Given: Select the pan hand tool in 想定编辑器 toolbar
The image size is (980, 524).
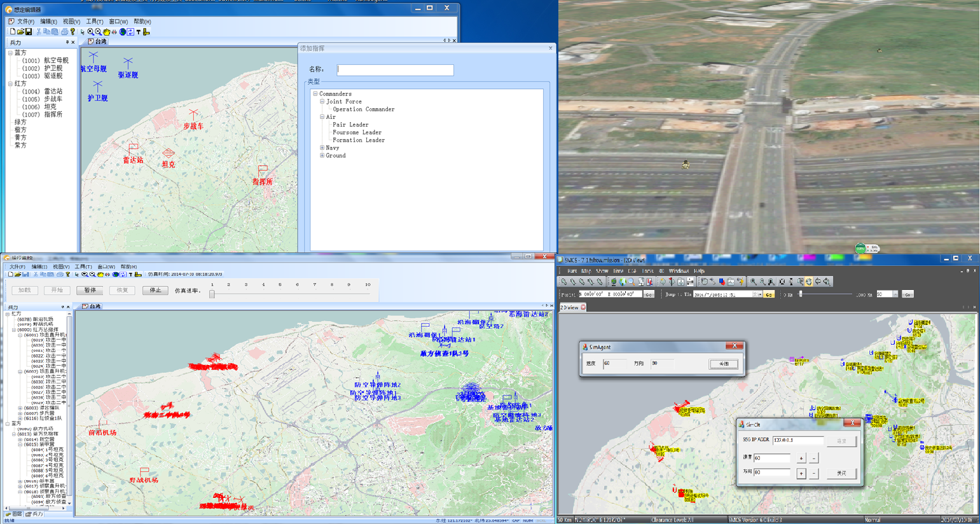Looking at the screenshot, I should (106, 32).
